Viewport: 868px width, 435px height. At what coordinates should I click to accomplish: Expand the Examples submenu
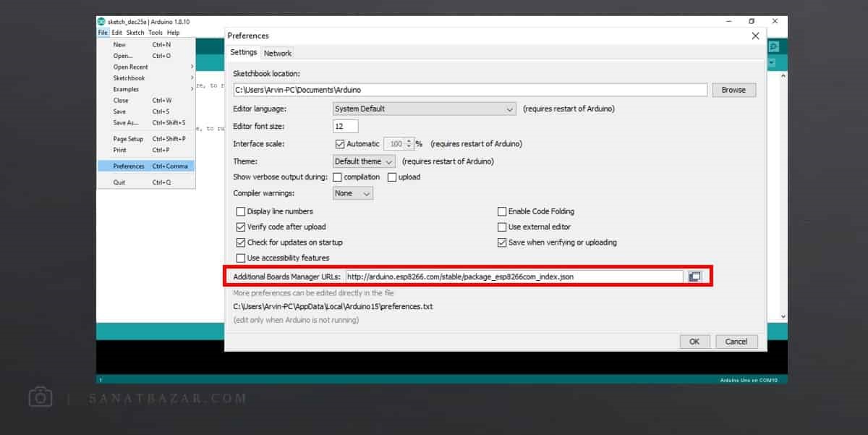146,89
